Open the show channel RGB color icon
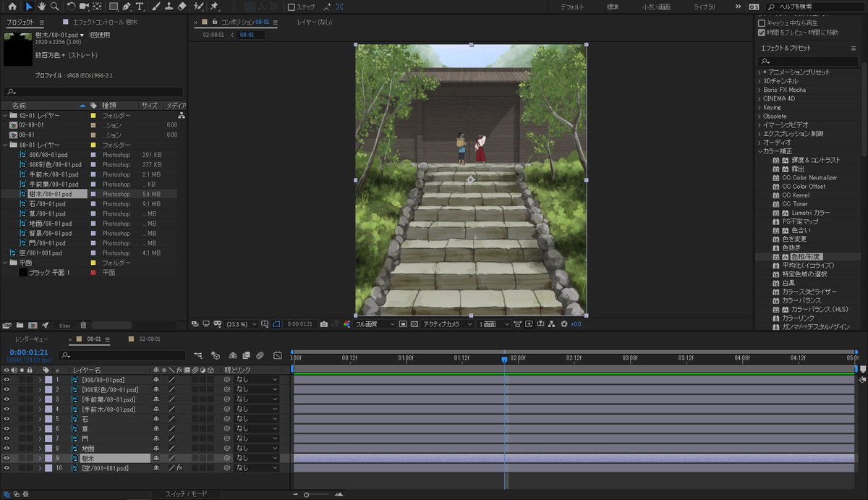Image resolution: width=868 pixels, height=500 pixels. pyautogui.click(x=347, y=324)
